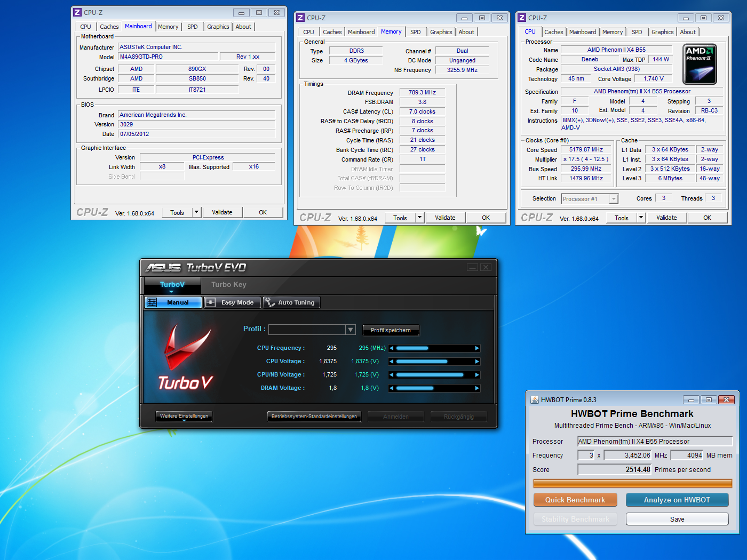Click the BIOS version 3029 value
This screenshot has width=747, height=560.
pyautogui.click(x=197, y=124)
